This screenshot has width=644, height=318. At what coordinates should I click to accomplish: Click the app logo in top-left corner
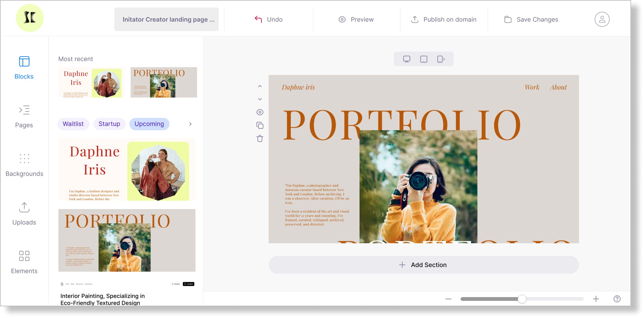click(x=30, y=18)
